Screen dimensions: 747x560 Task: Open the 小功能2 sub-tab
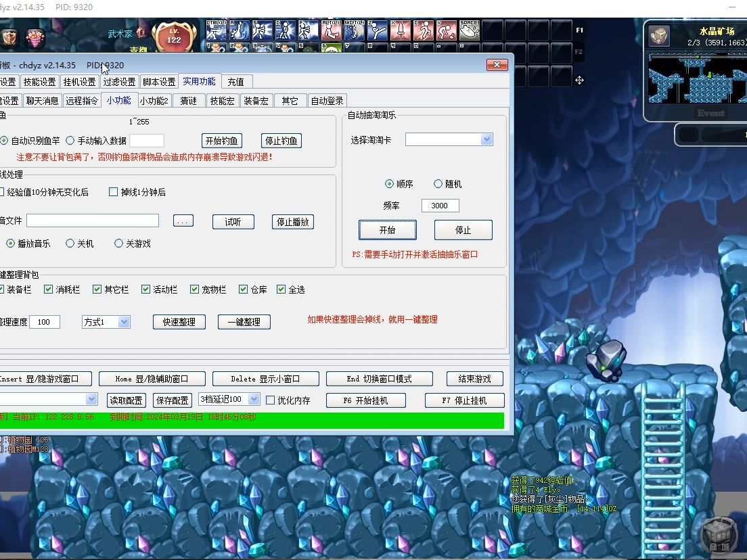(154, 101)
